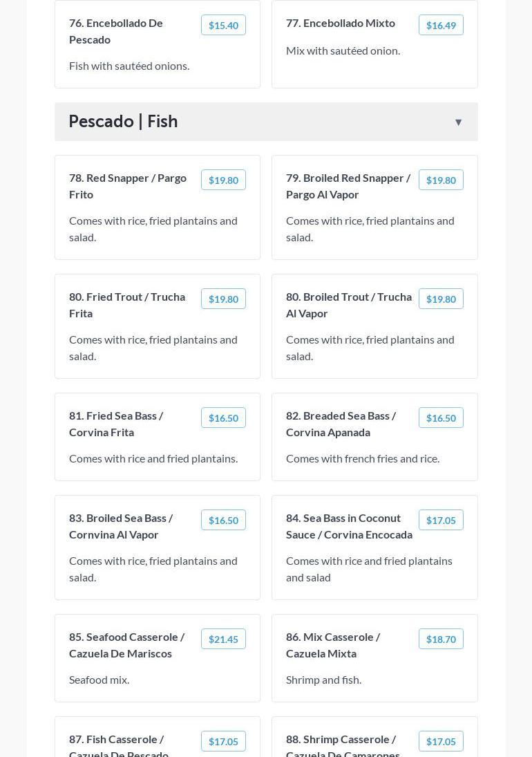Click $18.70 price for Mix Casserole

point(441,639)
